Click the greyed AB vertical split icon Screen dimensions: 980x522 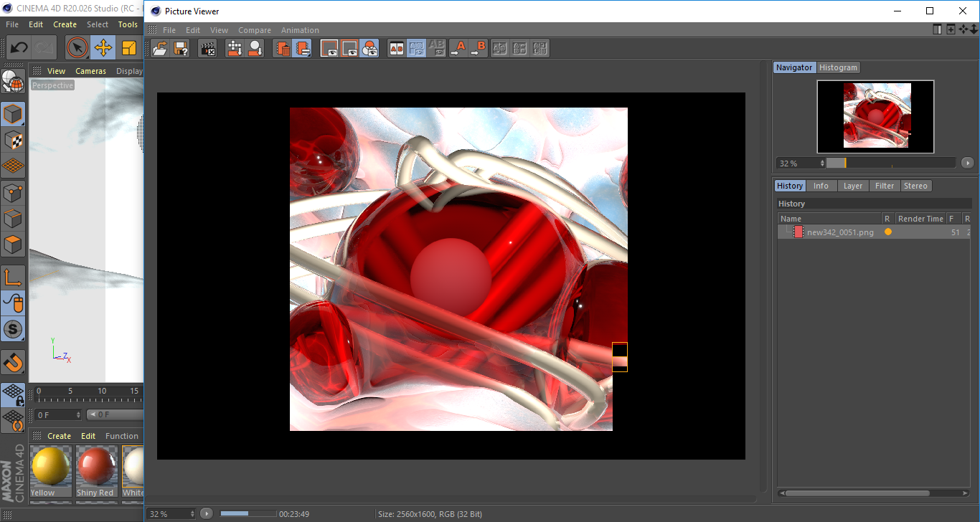tap(520, 49)
